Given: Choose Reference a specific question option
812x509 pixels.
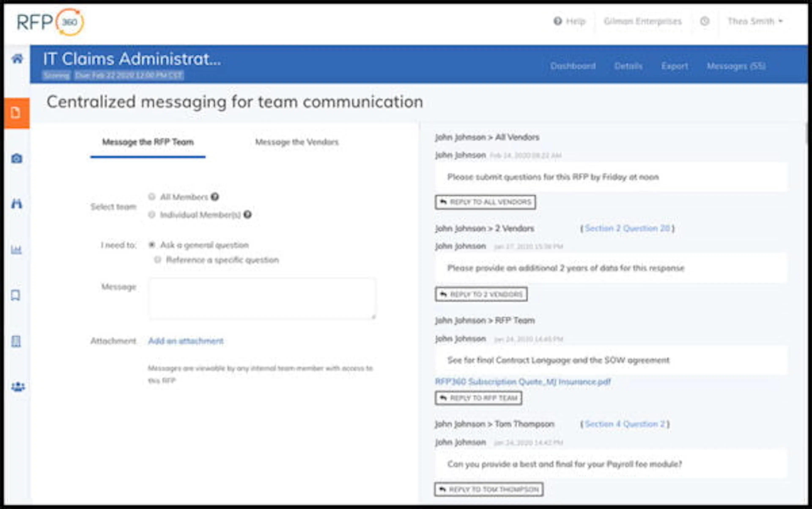Looking at the screenshot, I should 158,260.
